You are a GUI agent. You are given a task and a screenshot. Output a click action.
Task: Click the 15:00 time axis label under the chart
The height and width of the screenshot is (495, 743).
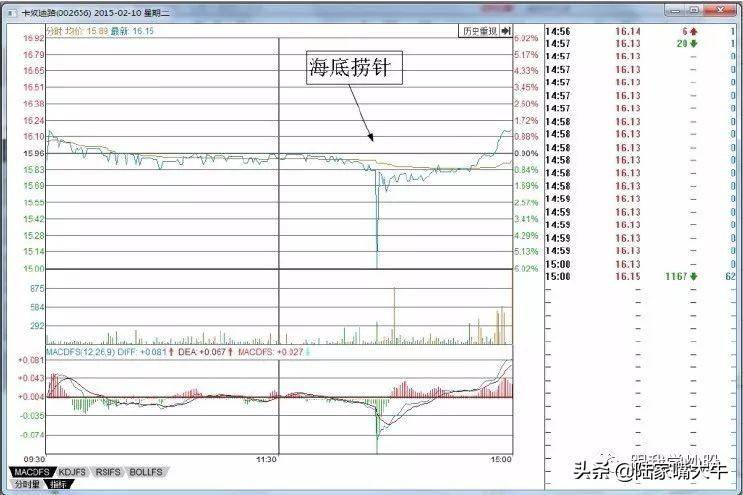[x=501, y=459]
